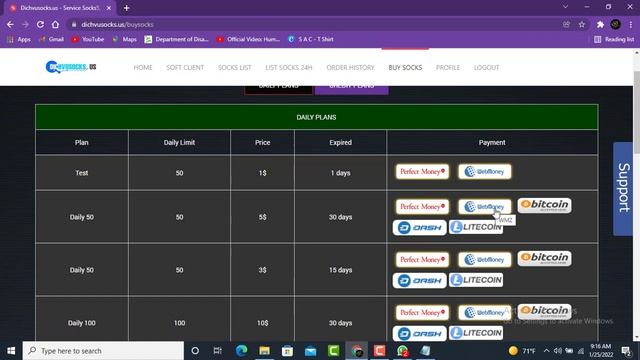Open SOFT CLIENT menu item

pos(185,67)
